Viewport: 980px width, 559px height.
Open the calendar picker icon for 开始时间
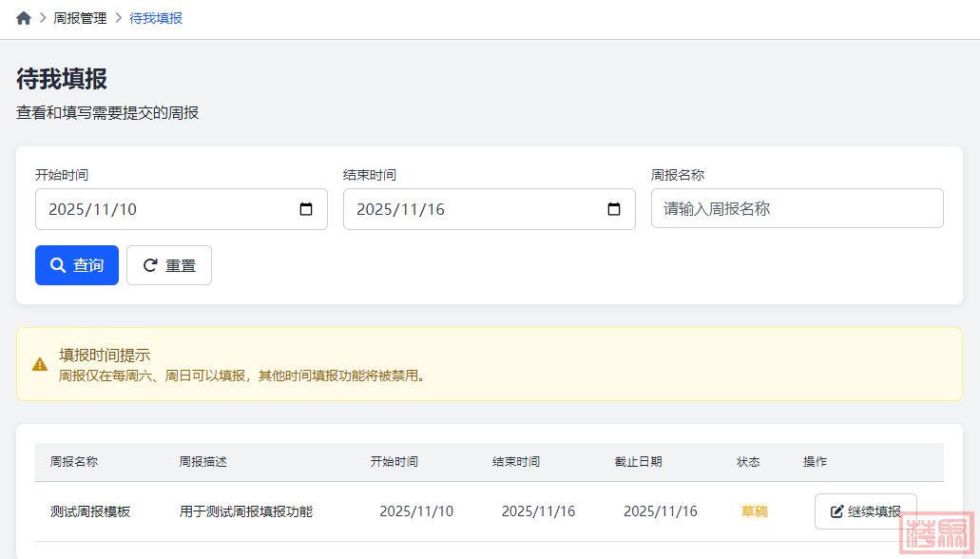[x=306, y=209]
